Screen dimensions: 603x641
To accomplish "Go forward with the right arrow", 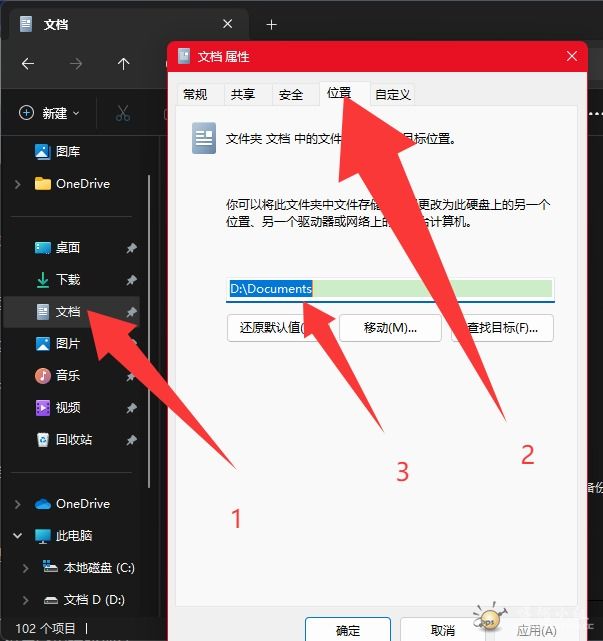I will [76, 64].
